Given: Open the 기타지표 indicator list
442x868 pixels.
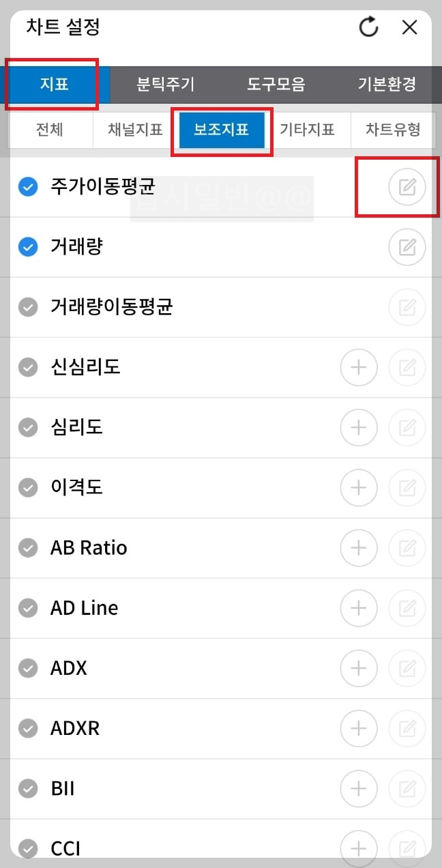Looking at the screenshot, I should (x=308, y=130).
